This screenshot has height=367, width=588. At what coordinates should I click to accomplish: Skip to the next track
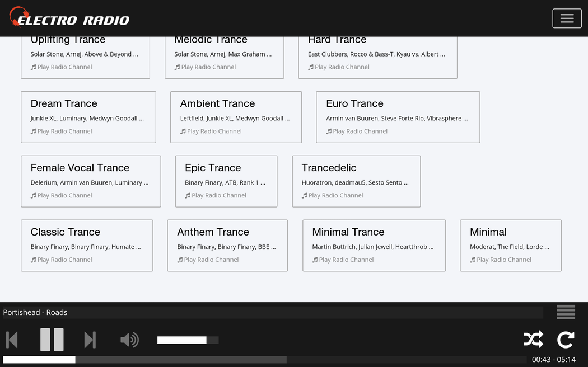[x=90, y=340]
